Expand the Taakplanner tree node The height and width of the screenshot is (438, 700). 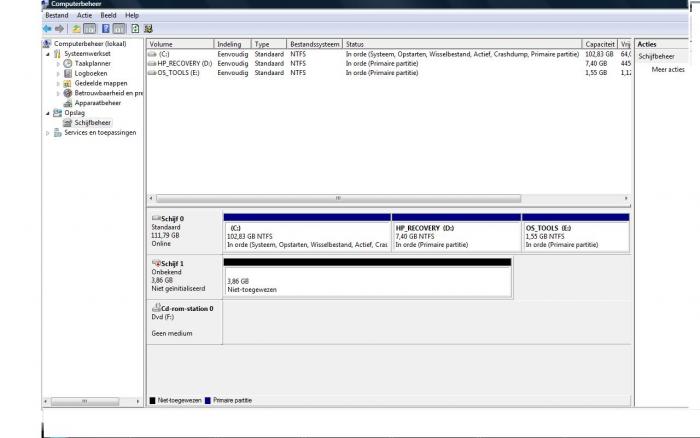tap(58, 64)
